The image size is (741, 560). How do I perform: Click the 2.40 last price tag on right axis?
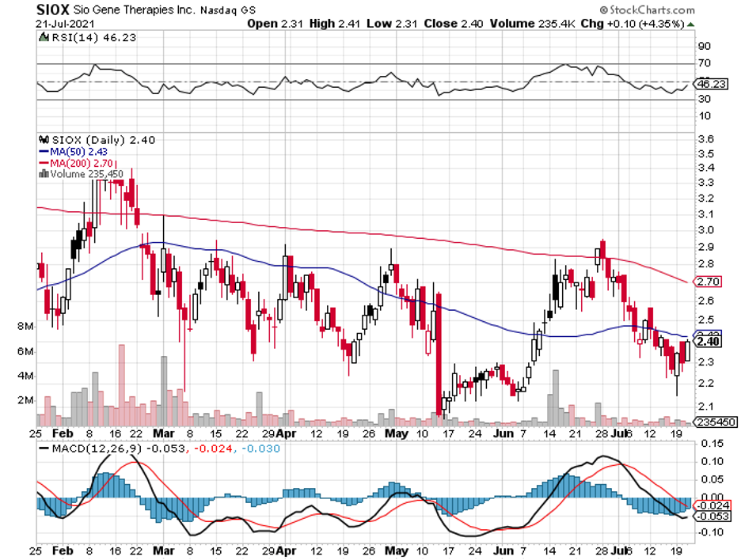pyautogui.click(x=708, y=342)
